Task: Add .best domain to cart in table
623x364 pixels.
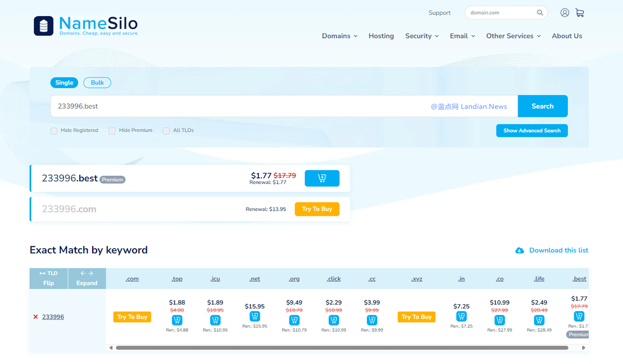Action: point(579,316)
